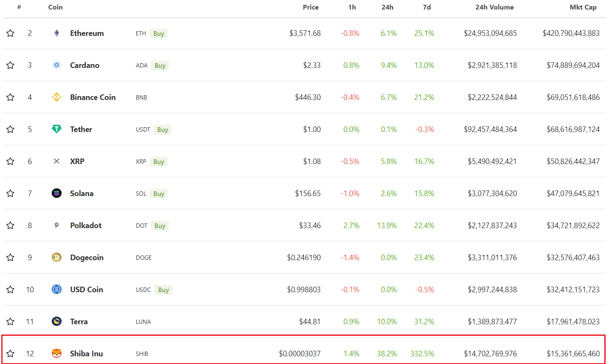Open the Terra coin page
The image size is (606, 364).
coord(79,322)
